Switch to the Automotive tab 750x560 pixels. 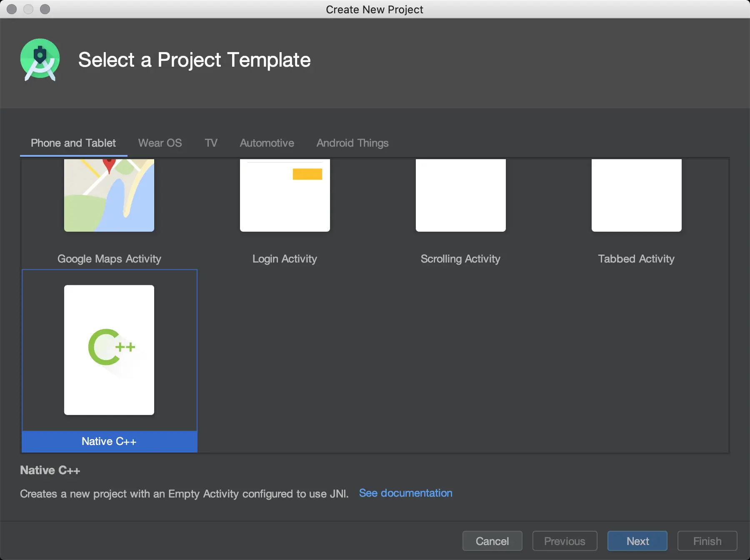pos(267,143)
